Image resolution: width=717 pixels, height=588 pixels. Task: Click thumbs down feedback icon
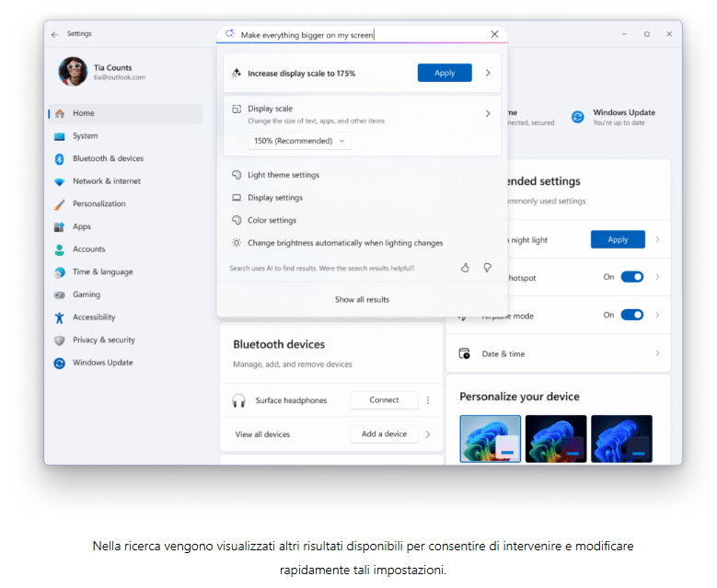coord(487,268)
